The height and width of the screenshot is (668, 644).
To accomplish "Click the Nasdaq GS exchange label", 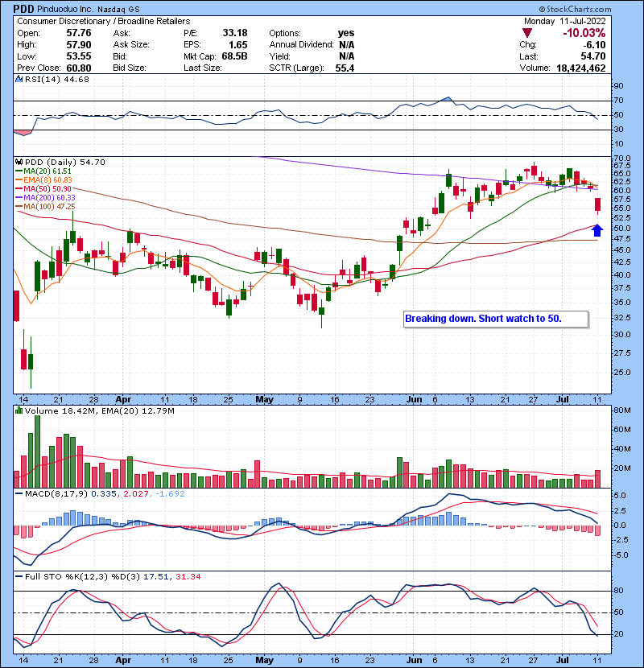I will [x=118, y=9].
